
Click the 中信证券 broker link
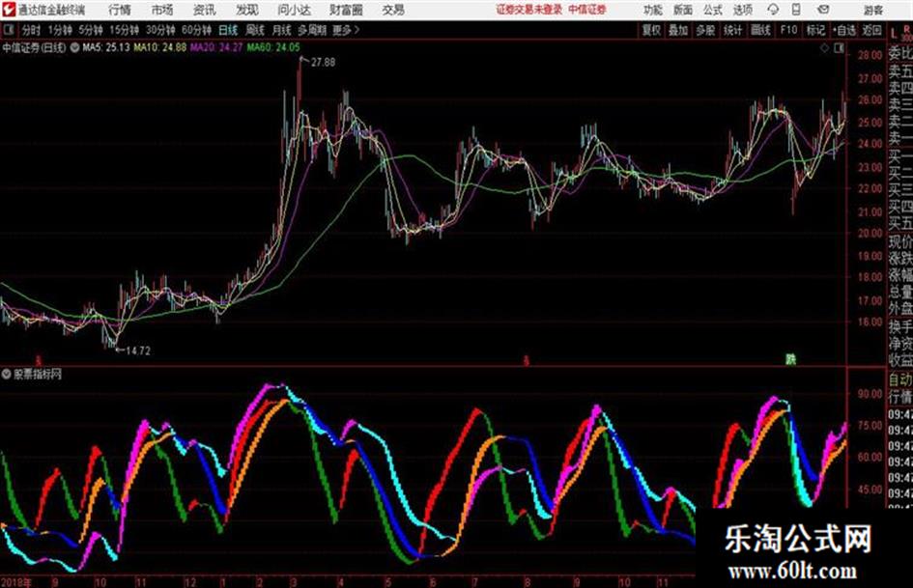[587, 10]
